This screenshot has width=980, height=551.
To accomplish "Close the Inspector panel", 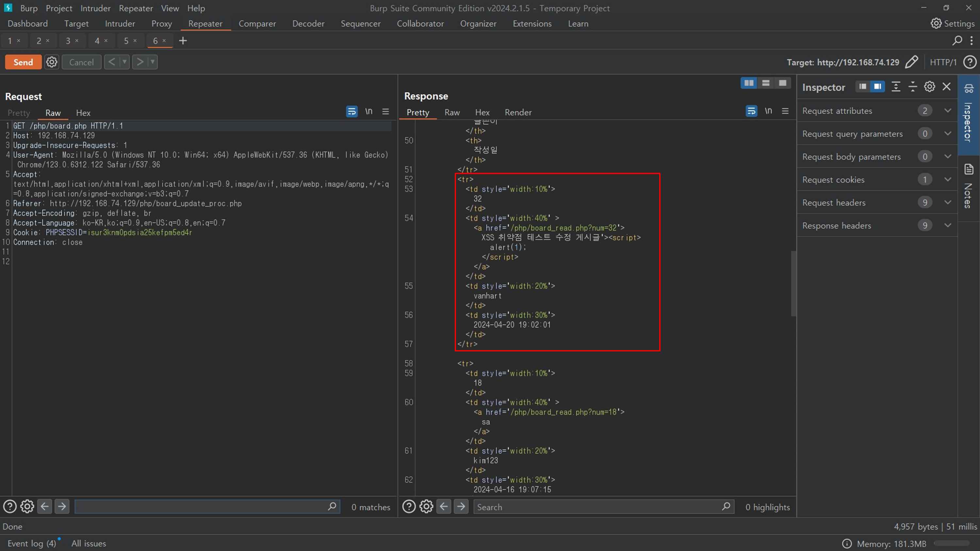I will [x=947, y=87].
